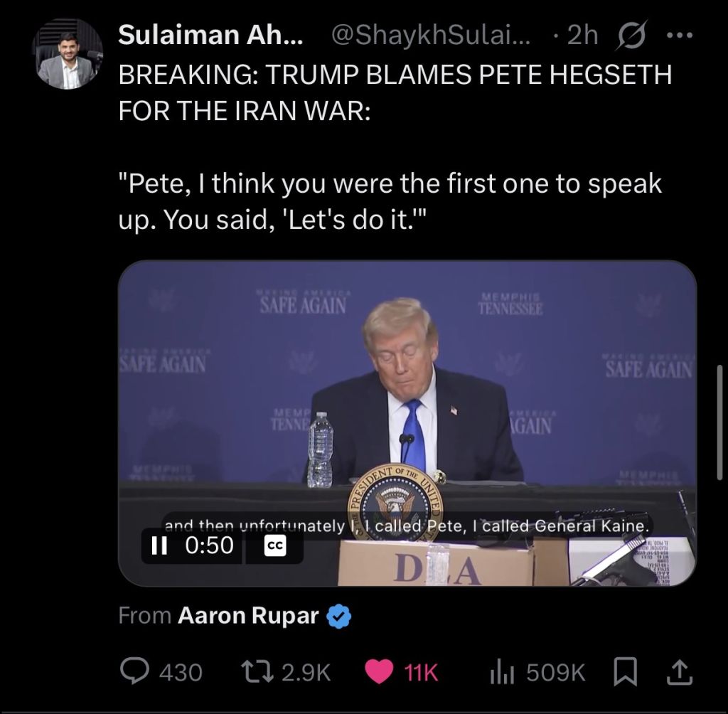Image resolution: width=728 pixels, height=714 pixels.
Task: Open the share icon
Action: 679,673
